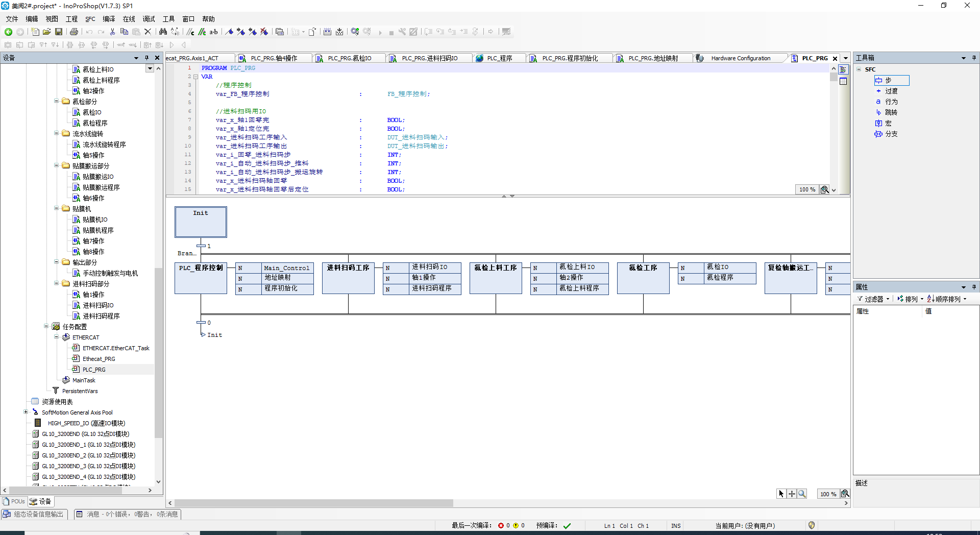980x535 pixels.
Task: Click the code editor vertical scrollbar
Action: coord(834,78)
